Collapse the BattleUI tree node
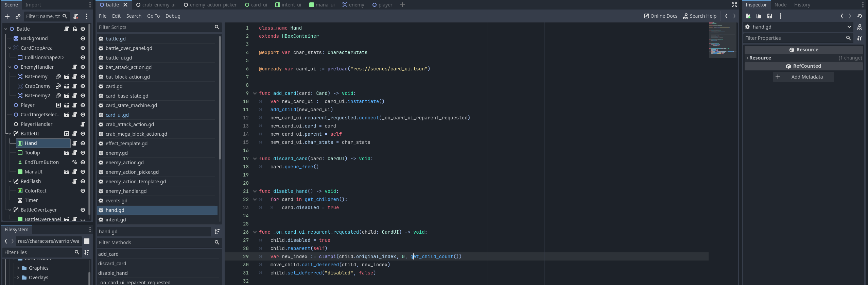Image resolution: width=868 pixels, height=285 pixels. pyautogui.click(x=10, y=134)
